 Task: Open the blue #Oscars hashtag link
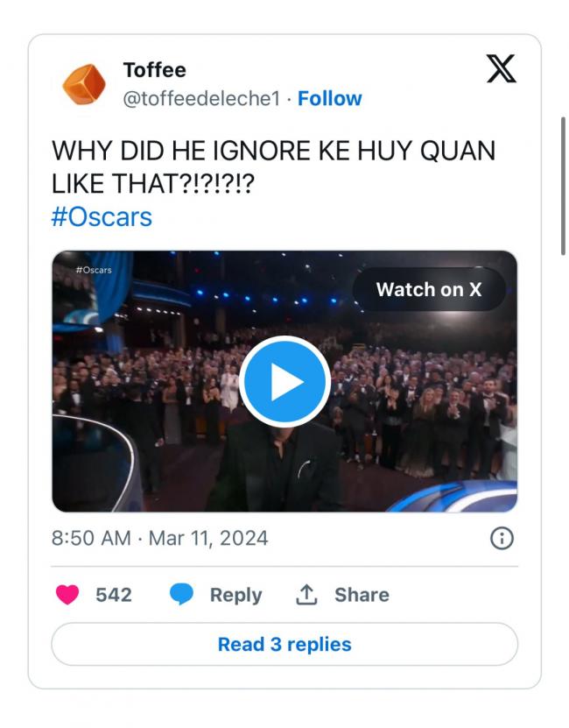pyautogui.click(x=102, y=217)
